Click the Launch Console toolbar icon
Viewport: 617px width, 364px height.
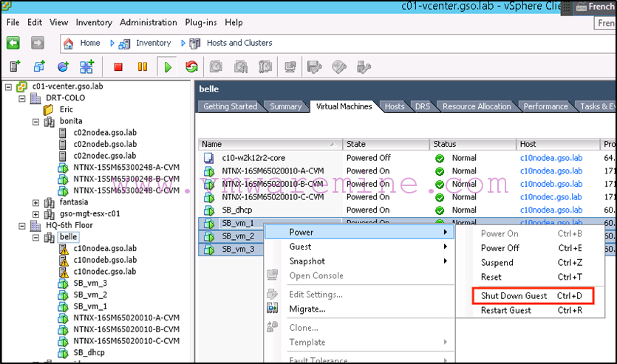coord(290,67)
